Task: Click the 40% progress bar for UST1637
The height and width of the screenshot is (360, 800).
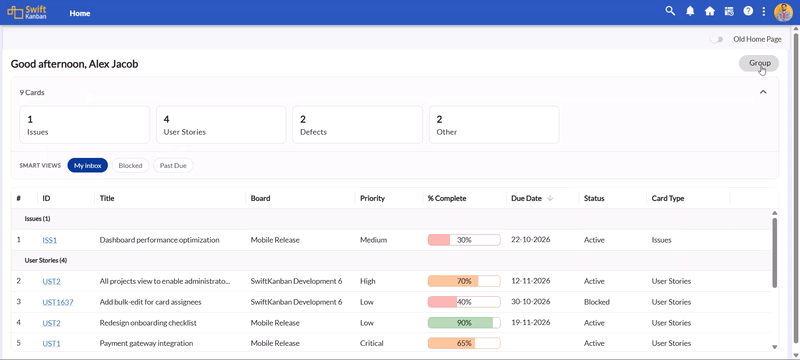Action: coord(464,302)
